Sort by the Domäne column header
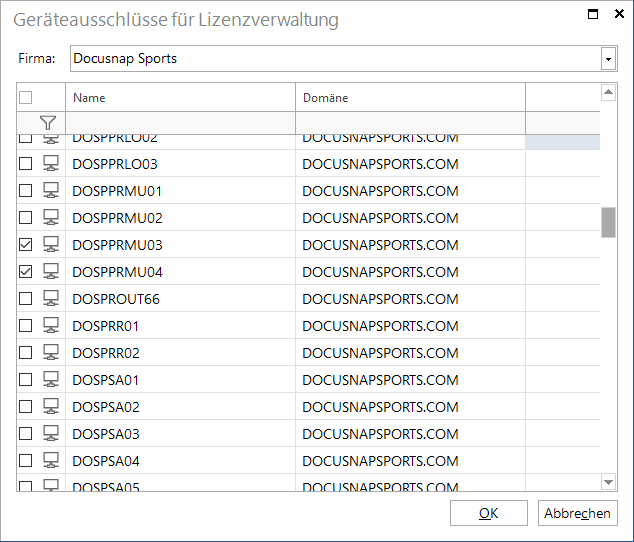This screenshot has height=542, width=634. 410,97
